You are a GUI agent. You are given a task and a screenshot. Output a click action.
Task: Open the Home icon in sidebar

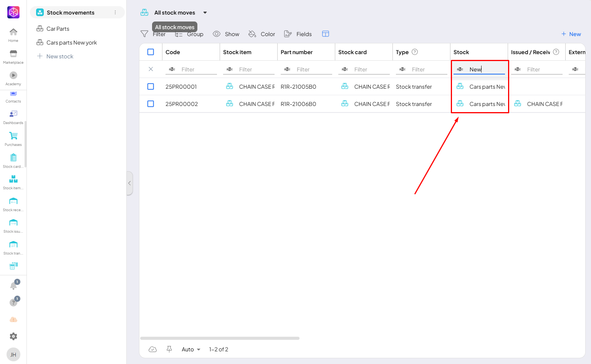[13, 32]
